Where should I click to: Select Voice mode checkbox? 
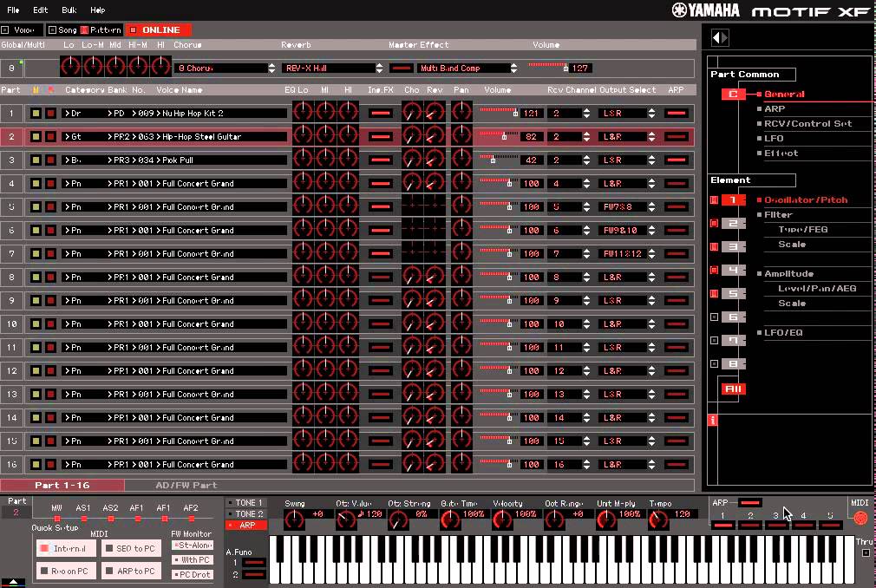pyautogui.click(x=5, y=29)
